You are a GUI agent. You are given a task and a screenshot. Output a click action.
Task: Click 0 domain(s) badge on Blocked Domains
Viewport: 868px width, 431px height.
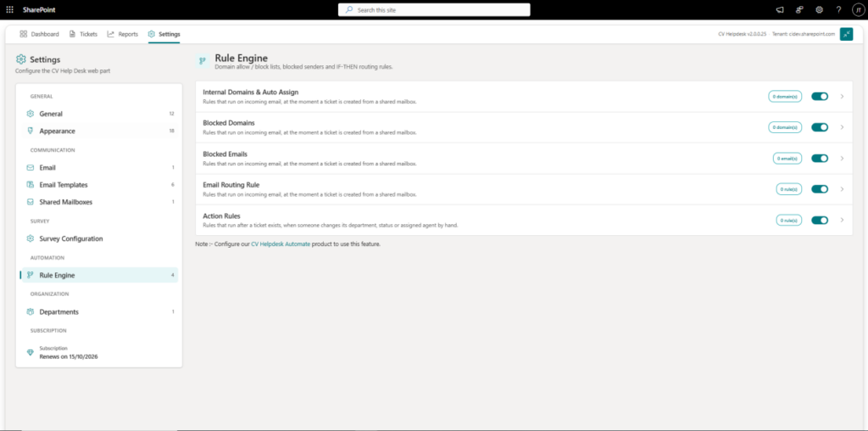coord(784,127)
